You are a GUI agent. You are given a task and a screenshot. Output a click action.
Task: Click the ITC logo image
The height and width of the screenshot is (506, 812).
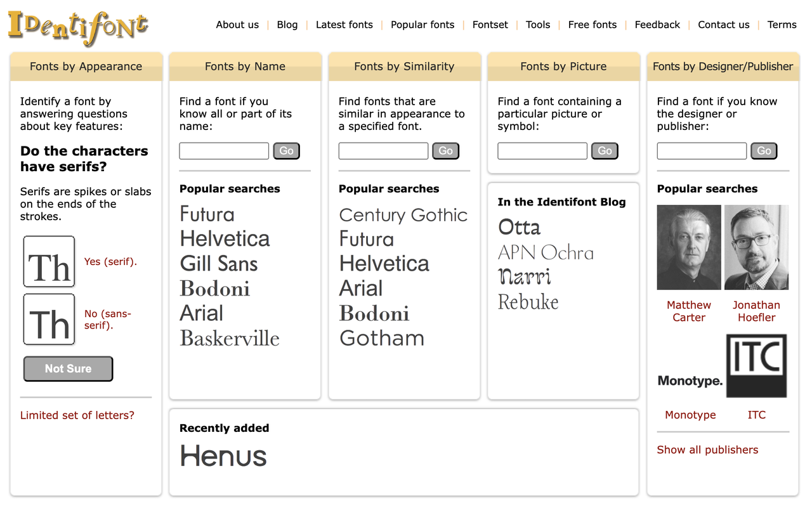tap(756, 366)
